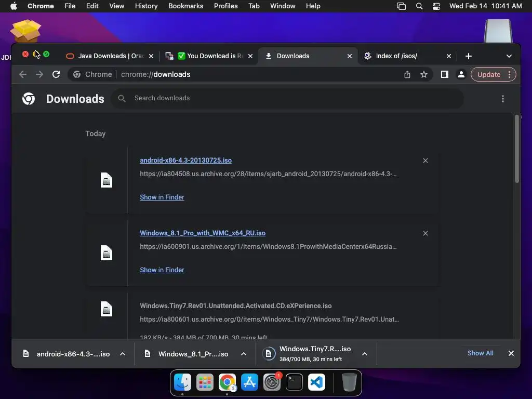532x399 pixels.
Task: Go back with the browser back arrow
Action: coord(23,74)
